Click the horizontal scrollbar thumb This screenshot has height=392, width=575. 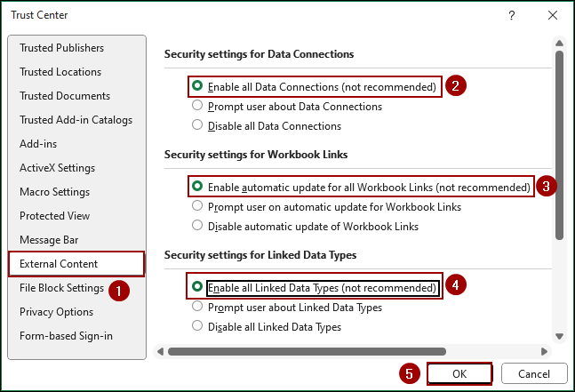pyautogui.click(x=307, y=351)
